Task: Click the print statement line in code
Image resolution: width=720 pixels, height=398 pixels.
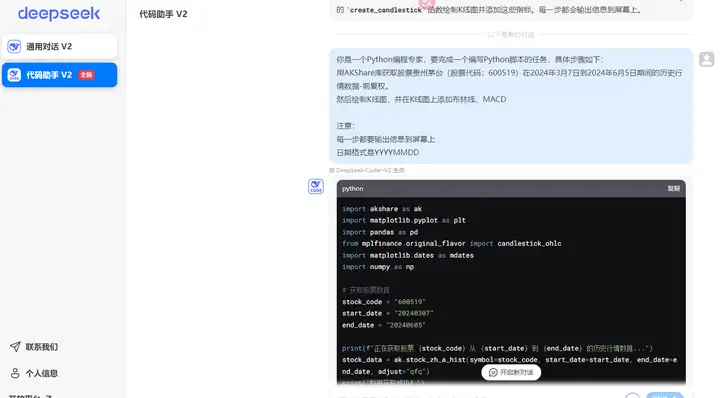Action: [497, 348]
